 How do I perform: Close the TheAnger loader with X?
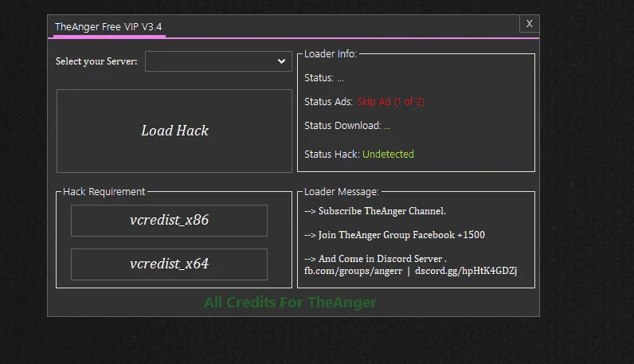coord(530,24)
